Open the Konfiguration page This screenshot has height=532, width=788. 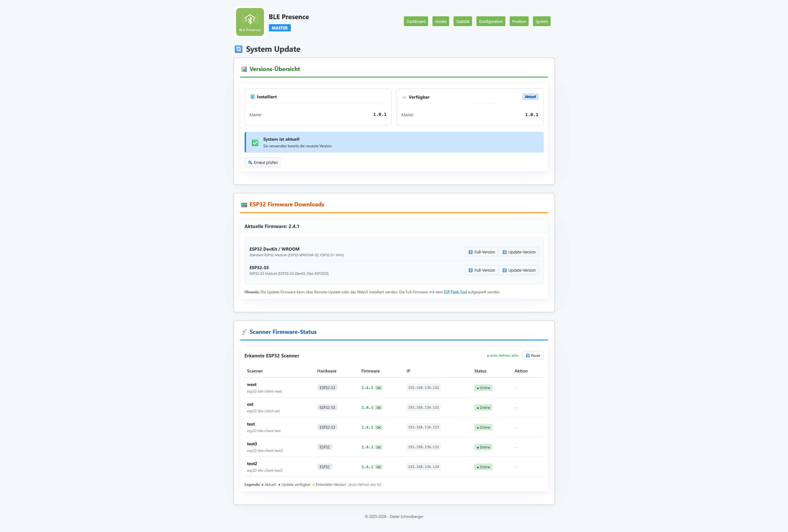tap(490, 21)
